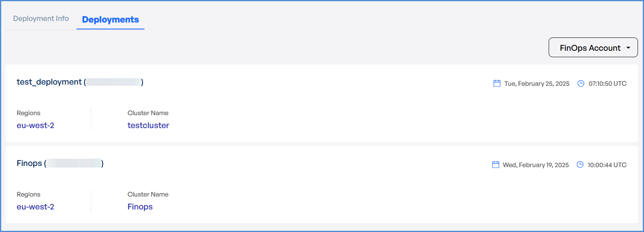Click calendar icon beside Tue, February 25, 2025
This screenshot has width=644, height=232.
pyautogui.click(x=497, y=83)
